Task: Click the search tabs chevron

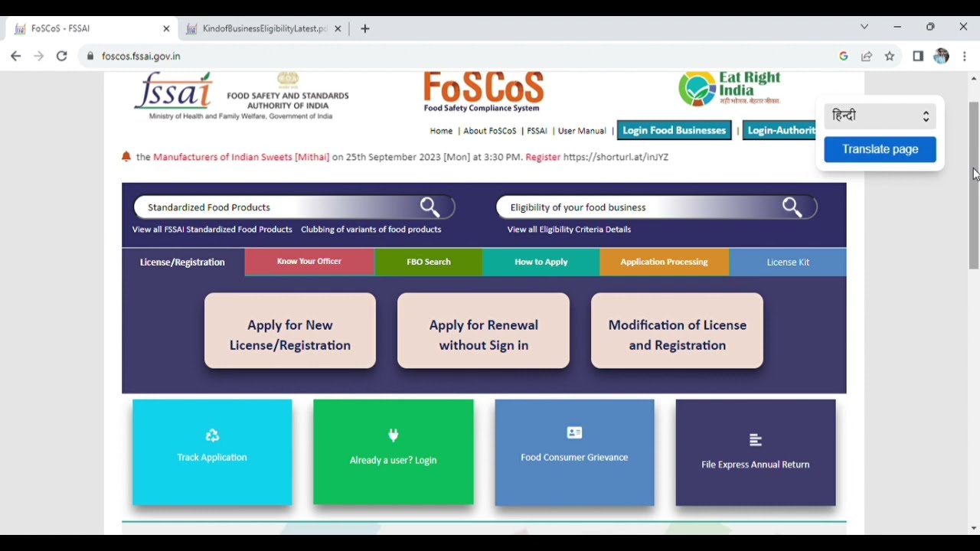Action: (x=864, y=27)
